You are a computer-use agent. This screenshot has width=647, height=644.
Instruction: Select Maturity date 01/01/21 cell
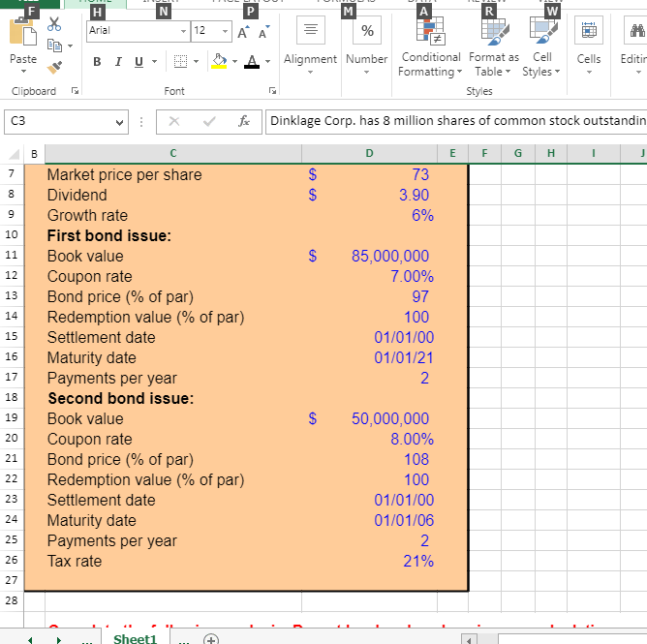click(x=369, y=357)
